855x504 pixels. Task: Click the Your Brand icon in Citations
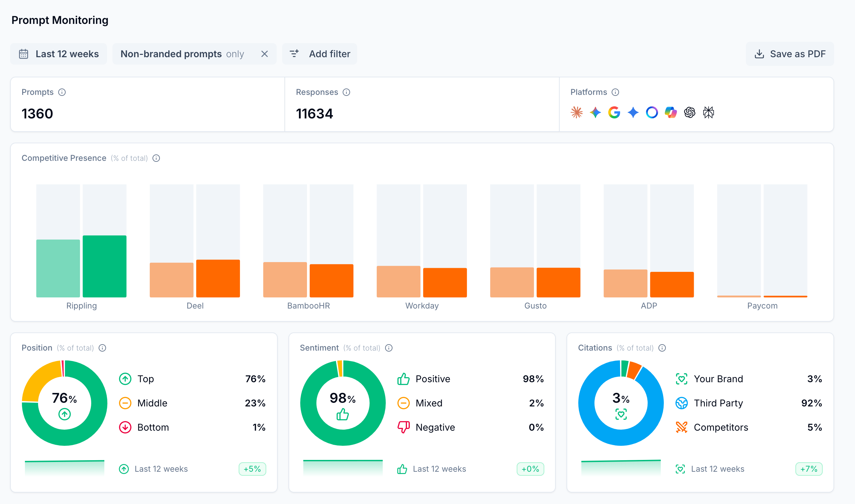tap(681, 379)
